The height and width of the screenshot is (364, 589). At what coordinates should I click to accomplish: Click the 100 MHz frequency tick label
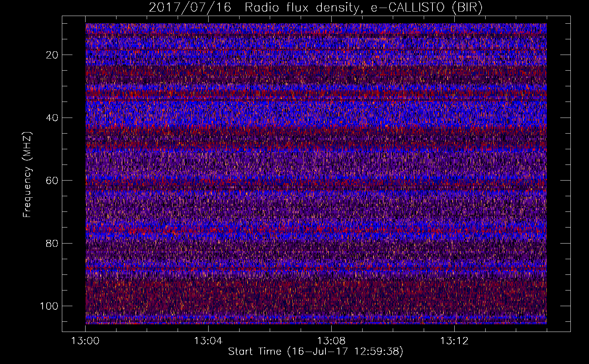pyautogui.click(x=50, y=306)
